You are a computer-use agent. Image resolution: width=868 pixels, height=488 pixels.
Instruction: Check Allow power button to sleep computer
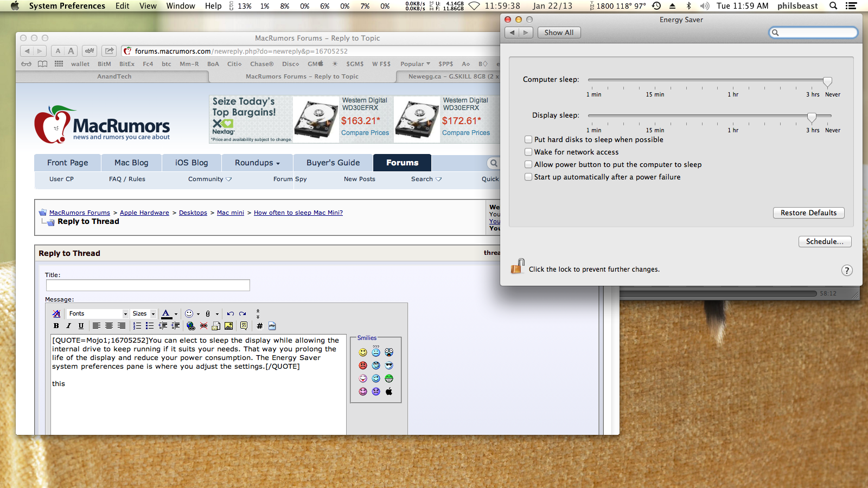(528, 165)
